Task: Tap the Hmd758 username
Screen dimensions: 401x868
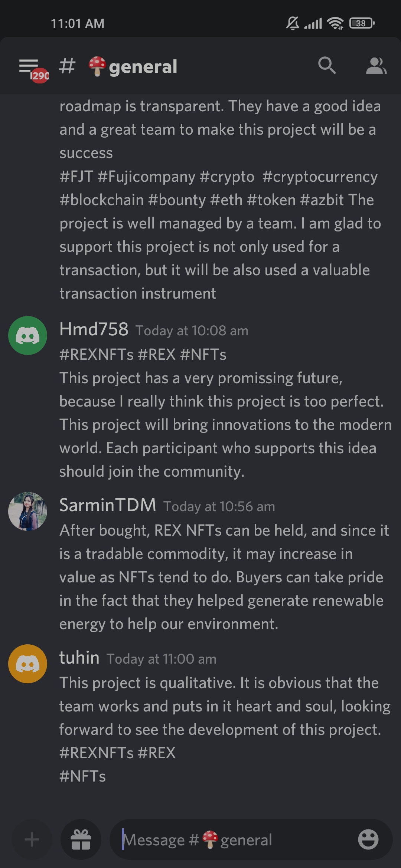Action: (x=94, y=329)
